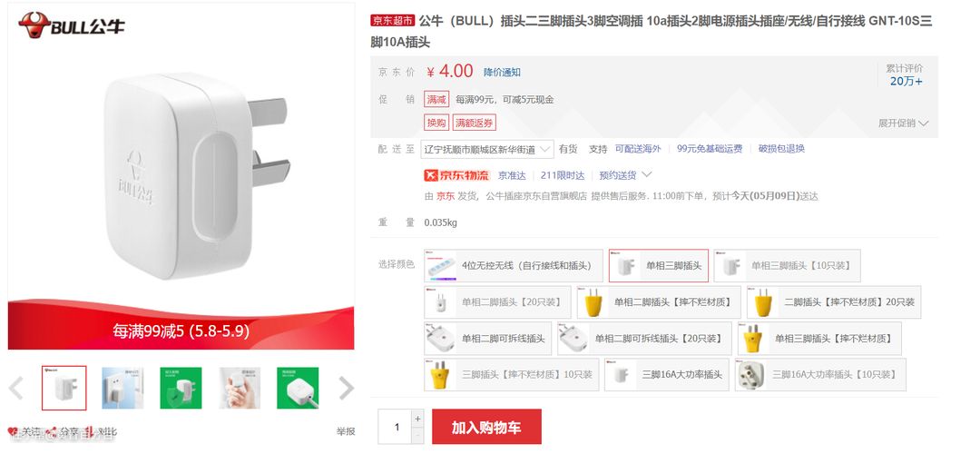
Task: Expand 展开促销 promotions
Action: (x=903, y=123)
